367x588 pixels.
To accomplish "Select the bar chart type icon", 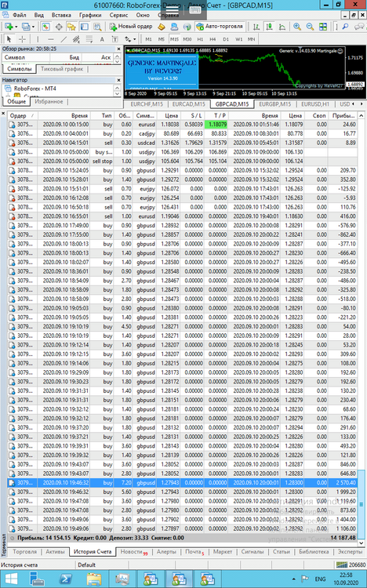I will click(256, 27).
